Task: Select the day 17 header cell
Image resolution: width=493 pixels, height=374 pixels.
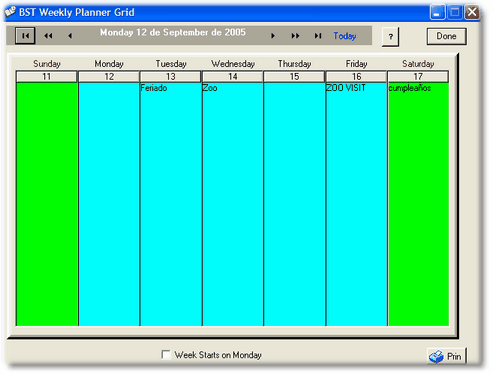Action: pos(418,77)
